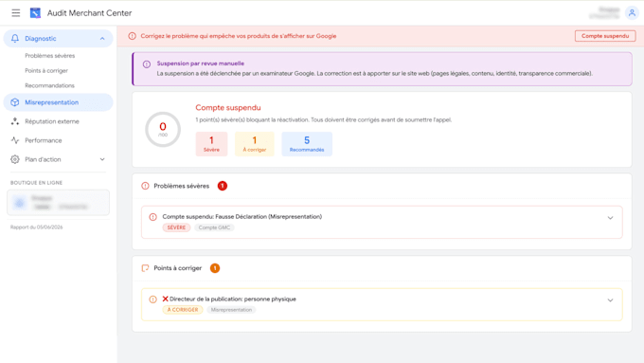Click the red alert icon in top banner
Screen dimensions: 644x363
coord(132,36)
